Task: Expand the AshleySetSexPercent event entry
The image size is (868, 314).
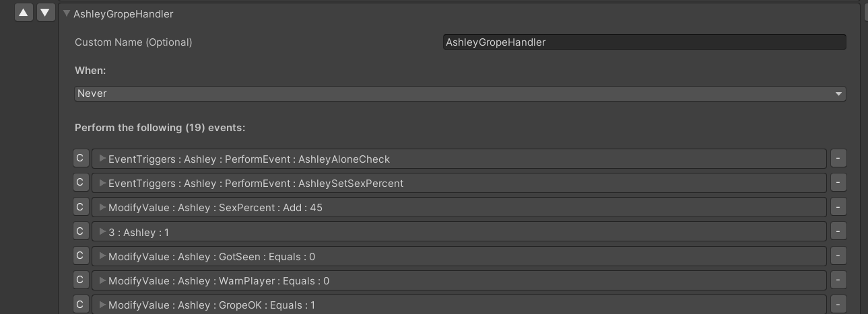Action: 102,183
